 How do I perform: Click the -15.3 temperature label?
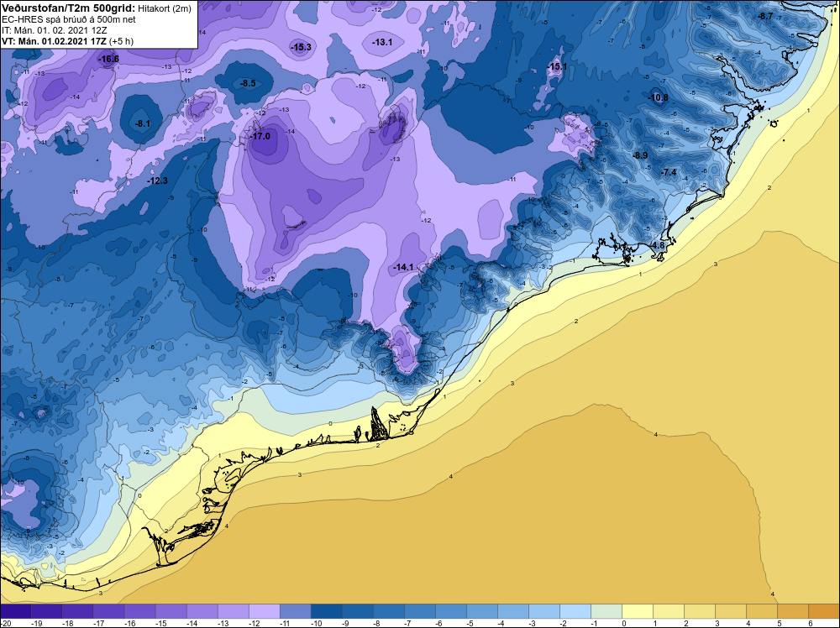tap(301, 47)
